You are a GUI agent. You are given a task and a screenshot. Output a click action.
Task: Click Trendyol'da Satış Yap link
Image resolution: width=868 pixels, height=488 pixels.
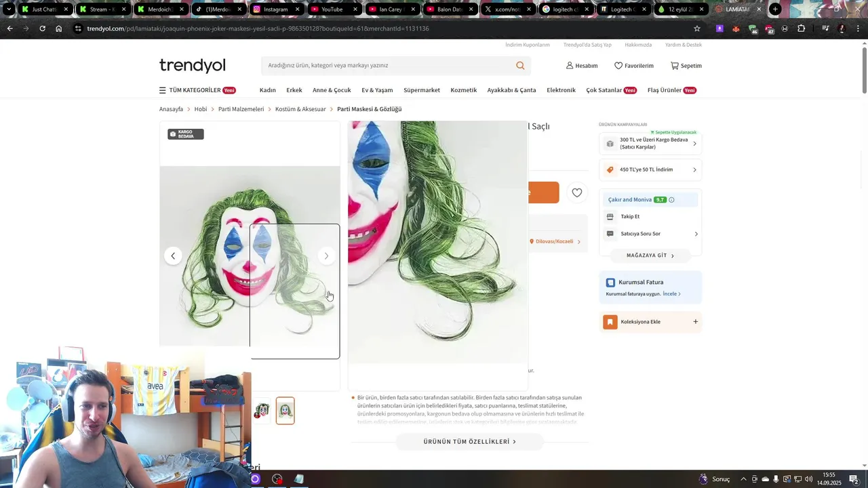[x=587, y=45]
